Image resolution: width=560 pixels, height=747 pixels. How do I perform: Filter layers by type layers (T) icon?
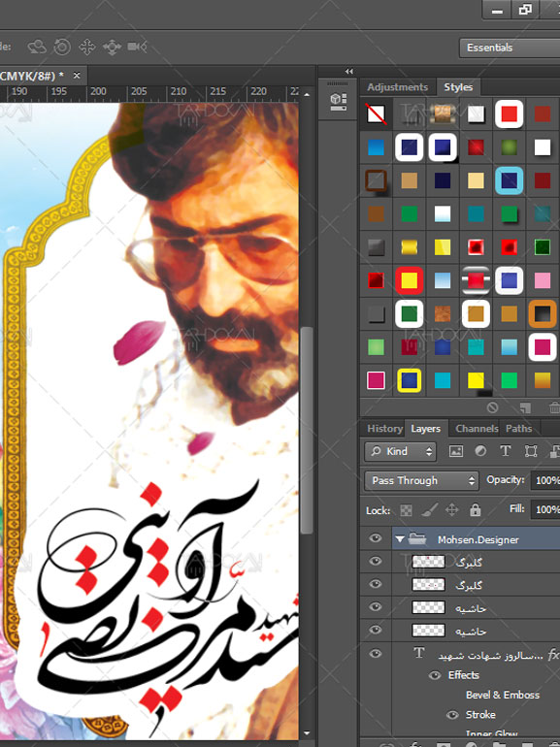point(506,451)
